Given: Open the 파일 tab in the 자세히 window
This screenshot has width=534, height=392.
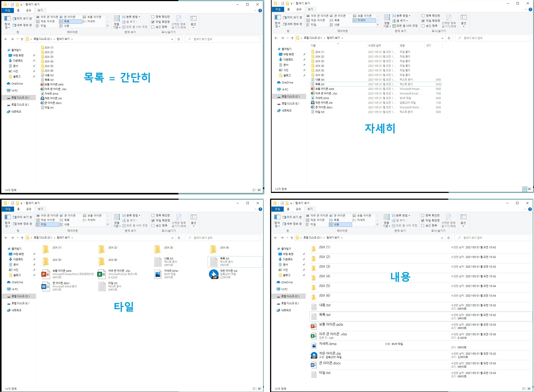Looking at the screenshot, I should [278, 9].
